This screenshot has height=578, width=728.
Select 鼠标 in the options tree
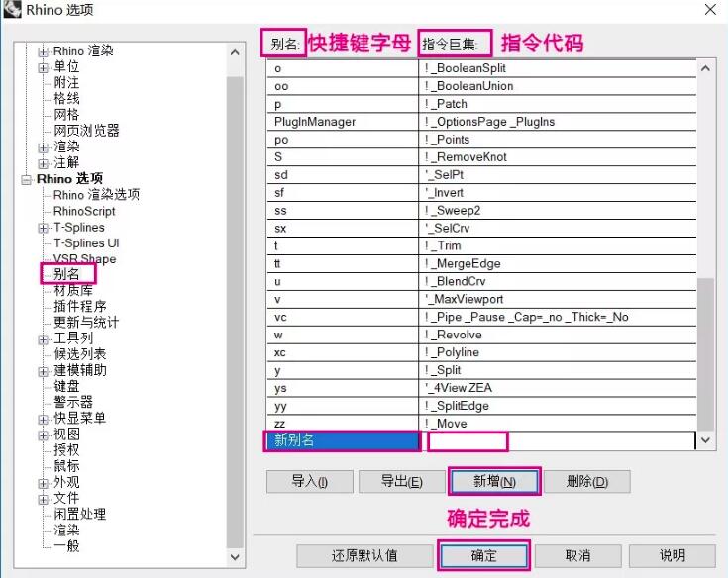66,466
